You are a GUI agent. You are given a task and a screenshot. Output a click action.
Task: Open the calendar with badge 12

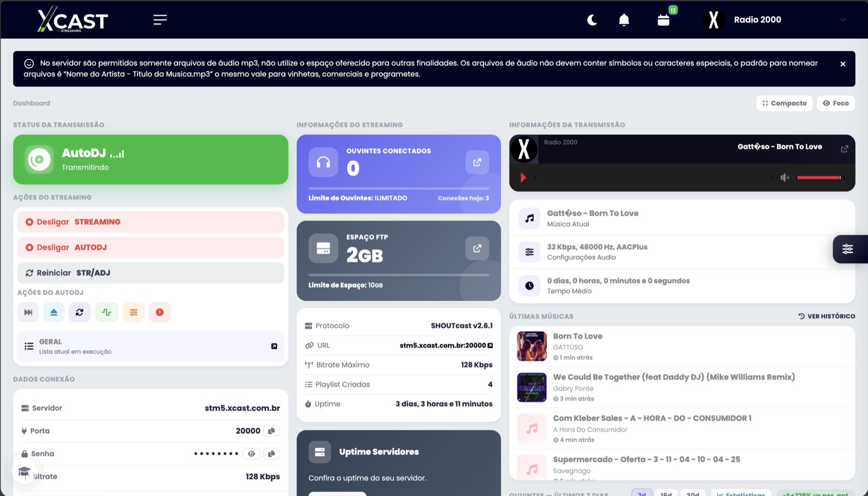click(663, 20)
